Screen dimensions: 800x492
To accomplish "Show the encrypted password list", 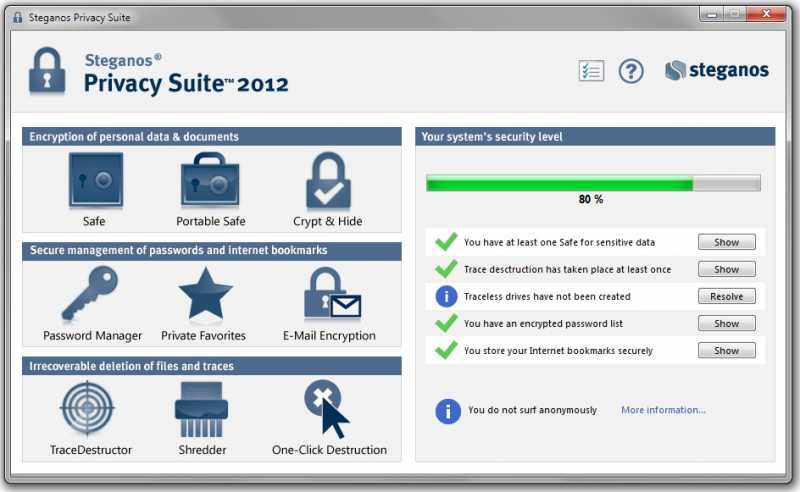I will [727, 324].
